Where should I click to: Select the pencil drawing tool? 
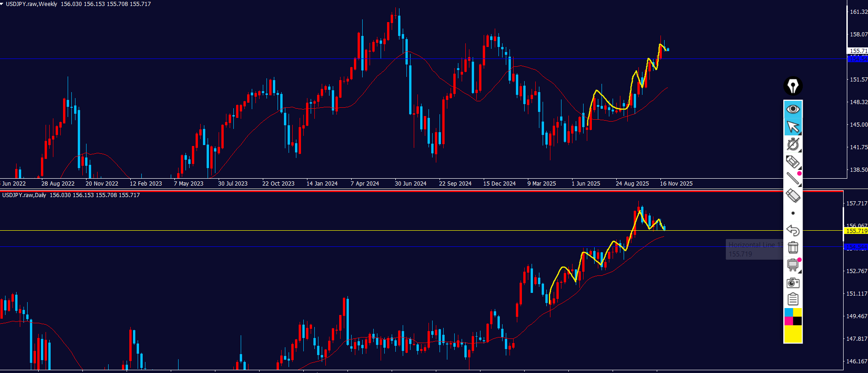pos(793,162)
